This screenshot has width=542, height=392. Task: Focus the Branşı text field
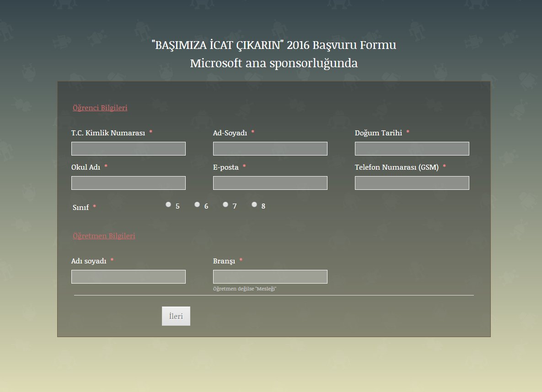270,277
